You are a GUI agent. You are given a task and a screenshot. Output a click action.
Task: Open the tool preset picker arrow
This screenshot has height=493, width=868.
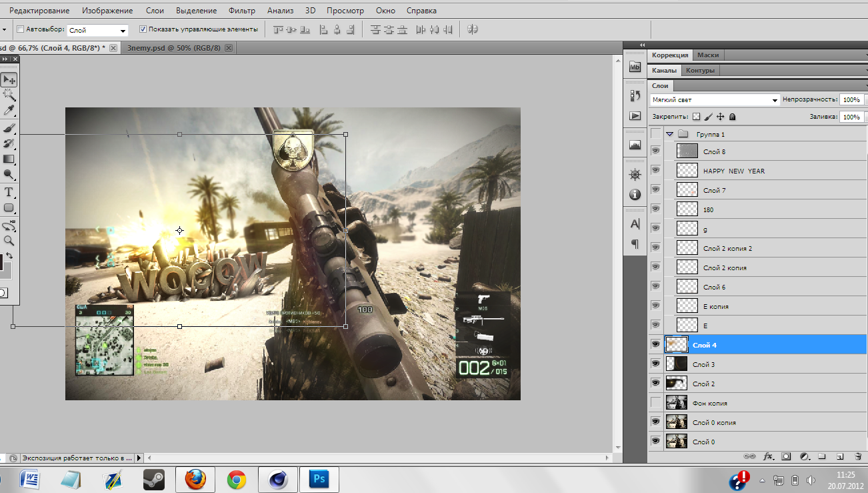click(3, 30)
